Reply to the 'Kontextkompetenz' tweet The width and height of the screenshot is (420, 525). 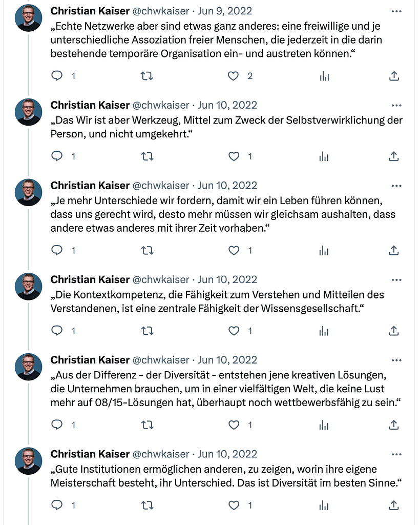57,331
